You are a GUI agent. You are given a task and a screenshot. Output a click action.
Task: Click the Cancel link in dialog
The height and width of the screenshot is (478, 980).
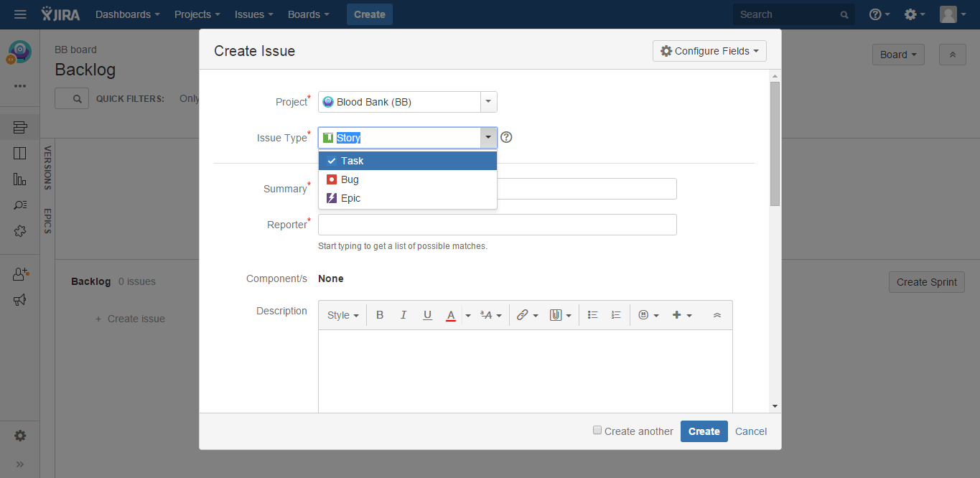coord(751,431)
